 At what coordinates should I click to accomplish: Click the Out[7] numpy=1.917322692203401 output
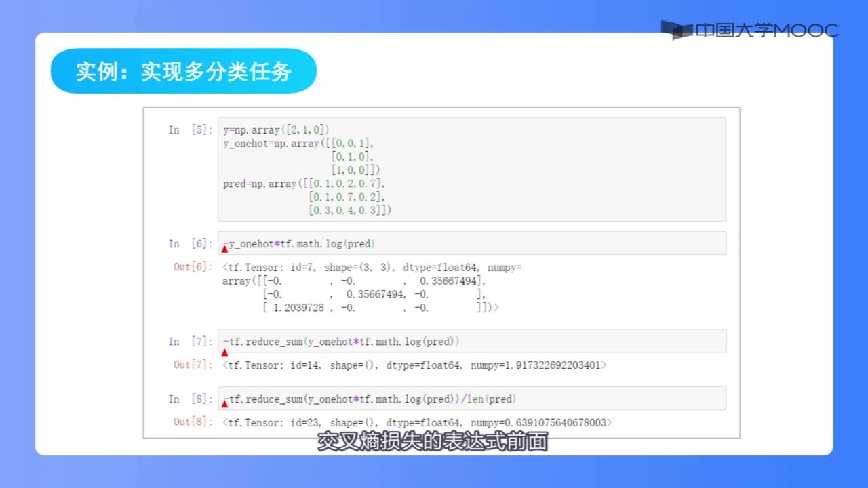414,365
